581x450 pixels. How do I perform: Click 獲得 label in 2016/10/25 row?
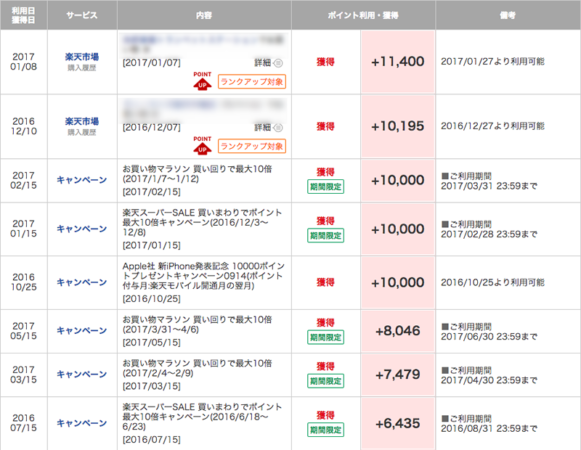[325, 282]
